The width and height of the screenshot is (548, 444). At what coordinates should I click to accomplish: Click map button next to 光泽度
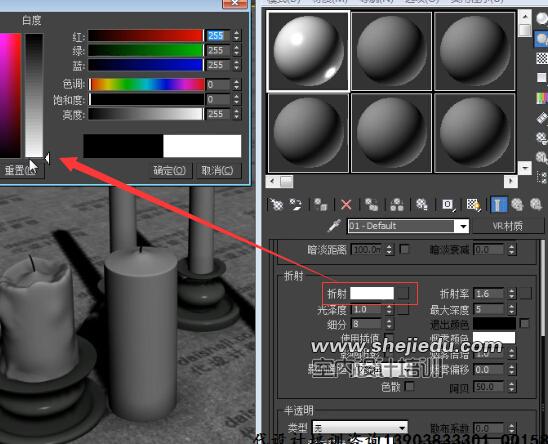click(x=402, y=309)
